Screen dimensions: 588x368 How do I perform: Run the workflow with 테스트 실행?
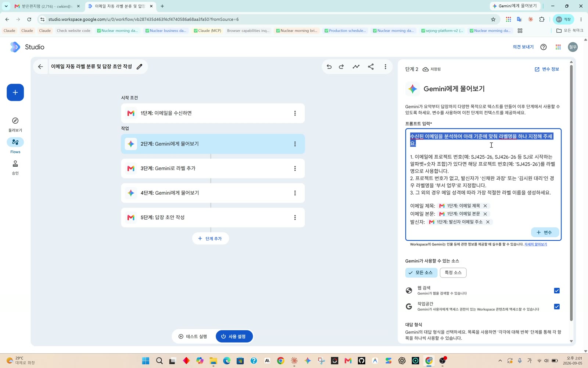tap(193, 336)
